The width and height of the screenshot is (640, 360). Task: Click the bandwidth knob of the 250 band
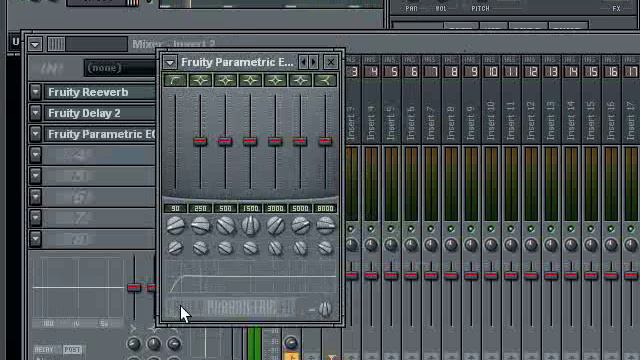[200, 248]
